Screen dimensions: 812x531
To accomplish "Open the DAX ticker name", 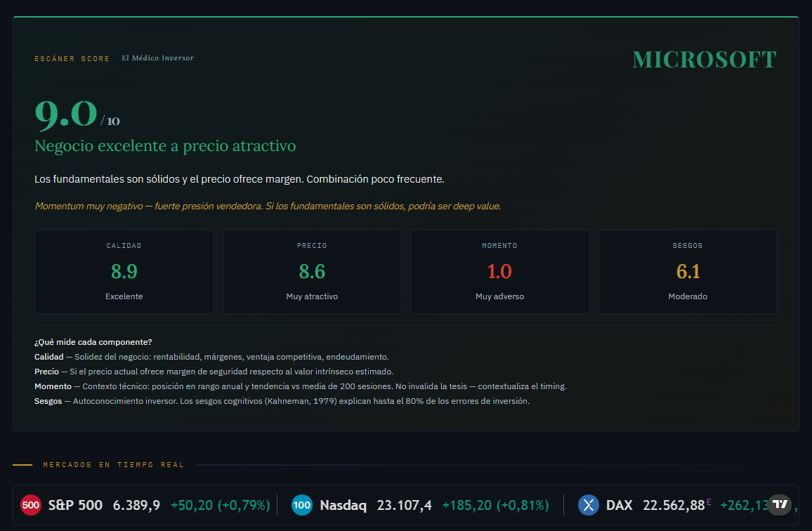I will pyautogui.click(x=619, y=505).
